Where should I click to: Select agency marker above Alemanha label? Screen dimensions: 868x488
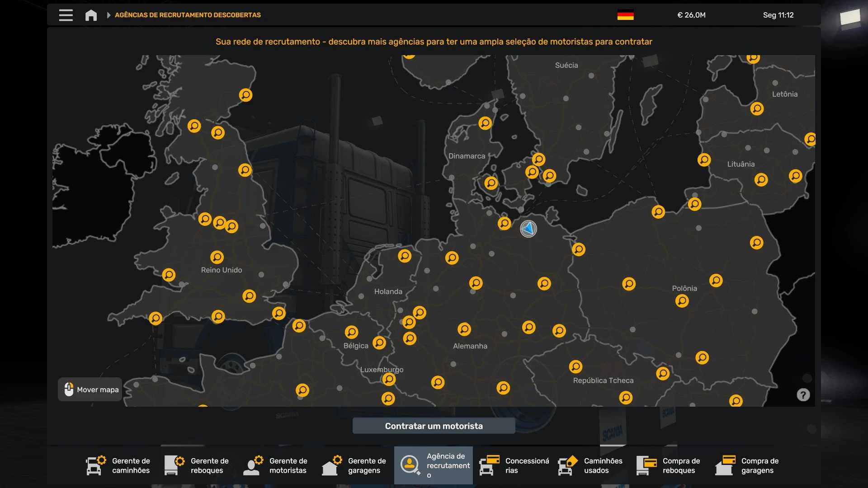[x=464, y=329]
